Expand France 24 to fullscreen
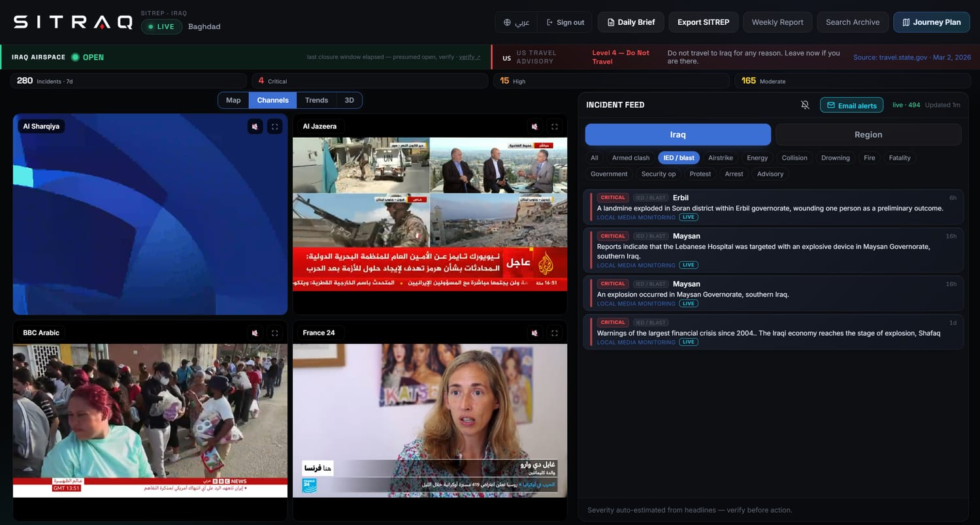The width and height of the screenshot is (980, 525). tap(555, 333)
